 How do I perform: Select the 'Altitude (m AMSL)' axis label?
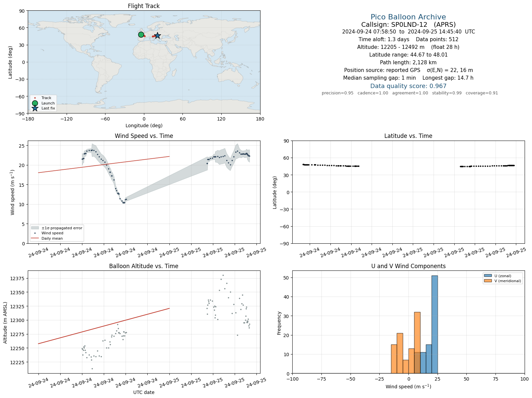(5, 322)
